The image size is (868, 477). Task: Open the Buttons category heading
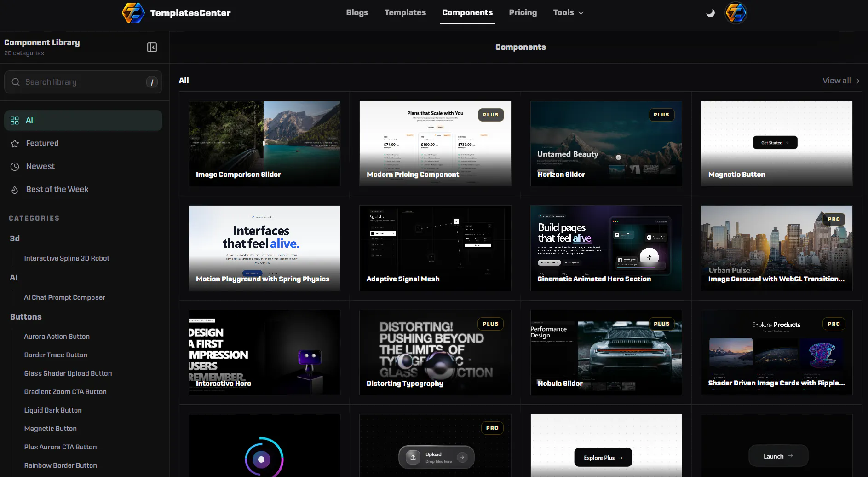click(x=26, y=317)
